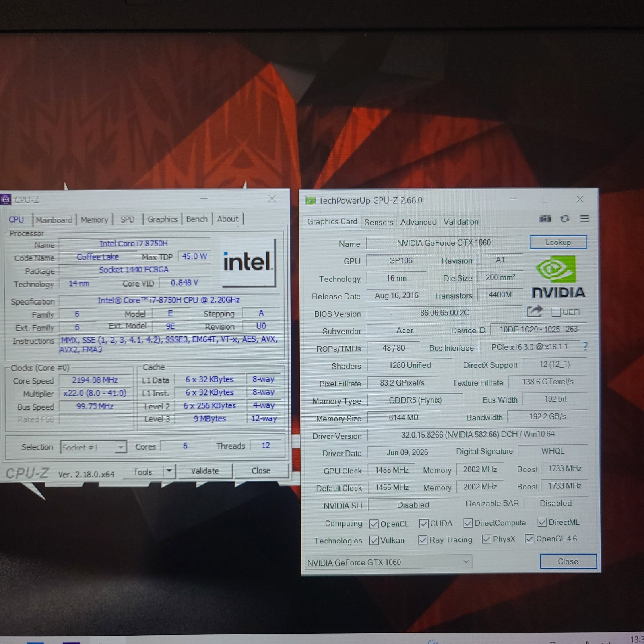Toggle the DirectCompute checkbox
Viewport: 644px width, 644px height.
pyautogui.click(x=468, y=523)
